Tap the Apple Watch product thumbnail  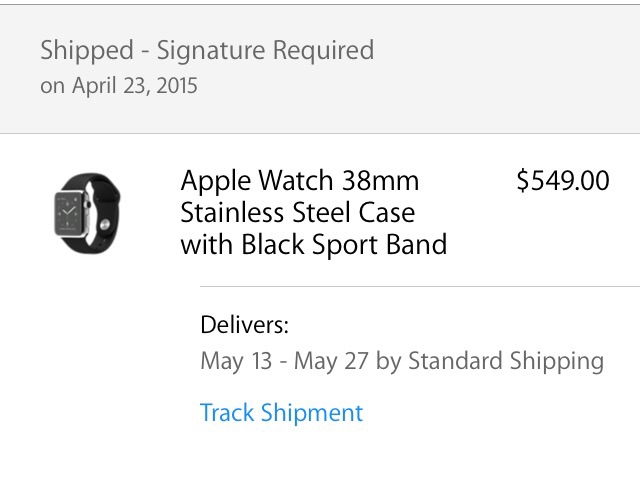pos(79,212)
